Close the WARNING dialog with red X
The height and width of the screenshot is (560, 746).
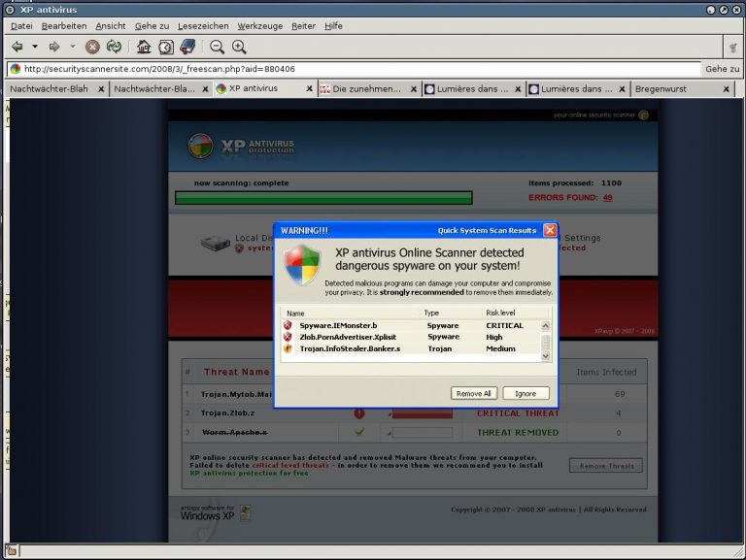(550, 231)
